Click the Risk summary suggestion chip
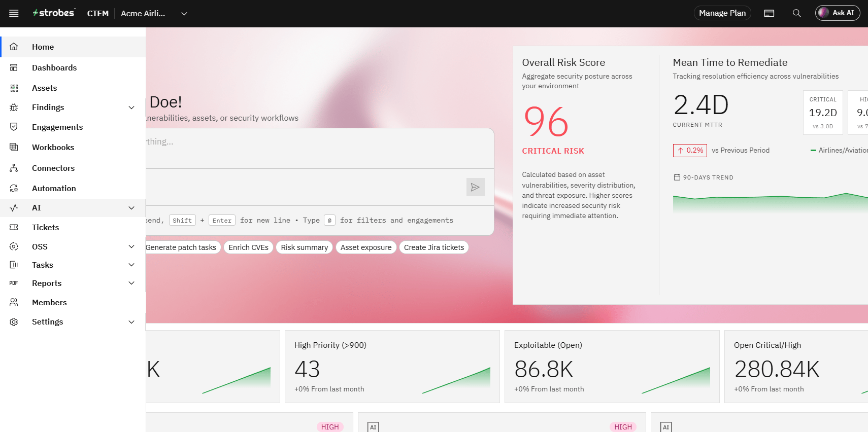 305,247
